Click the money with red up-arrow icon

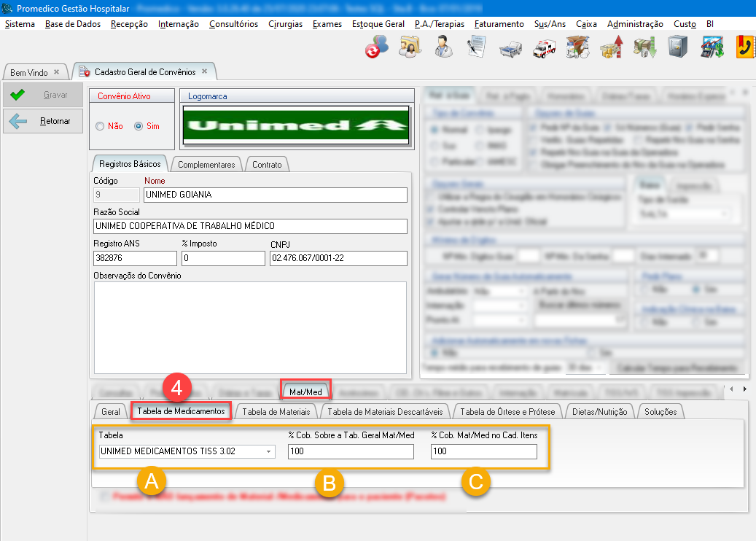pos(611,47)
